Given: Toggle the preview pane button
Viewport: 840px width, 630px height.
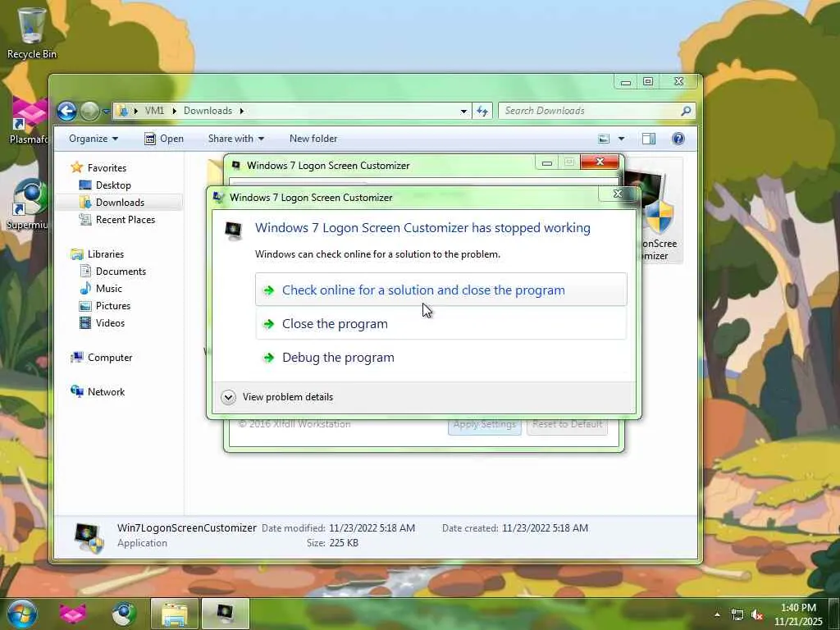Looking at the screenshot, I should coord(649,139).
